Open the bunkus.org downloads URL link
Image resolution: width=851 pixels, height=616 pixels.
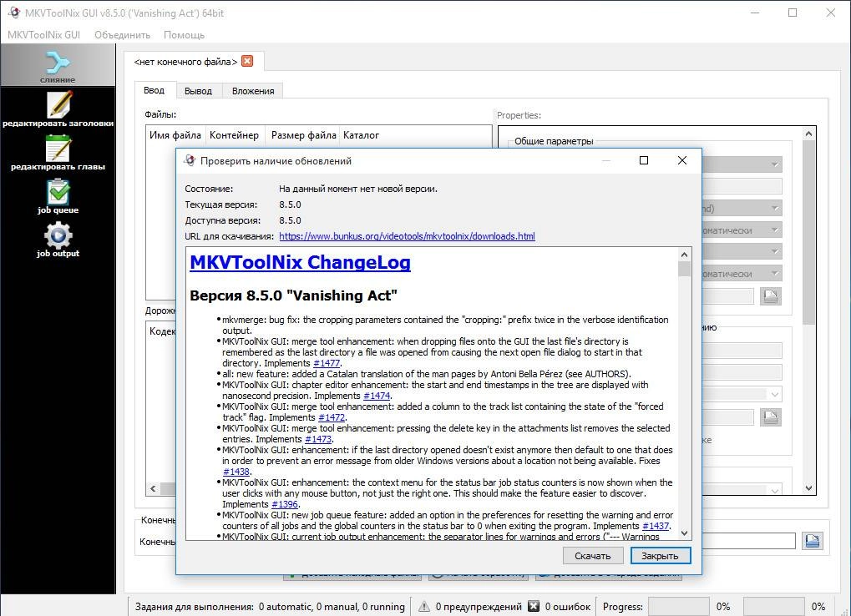pos(407,236)
